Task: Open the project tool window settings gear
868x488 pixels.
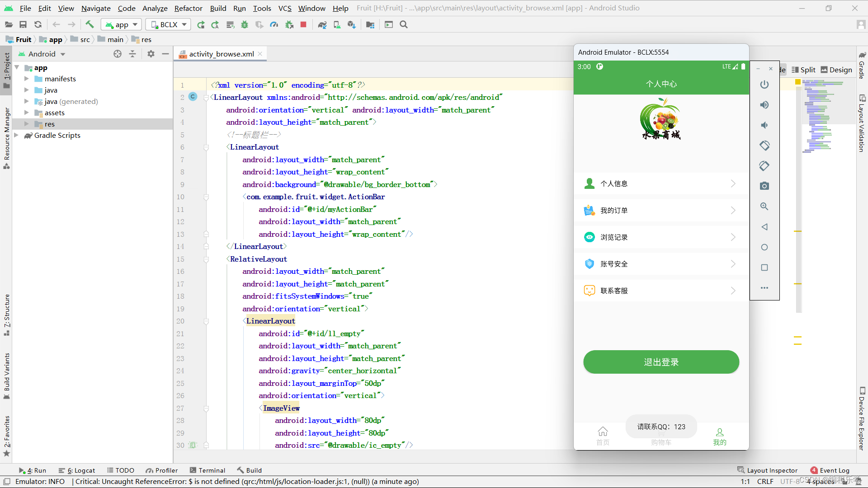Action: click(151, 54)
